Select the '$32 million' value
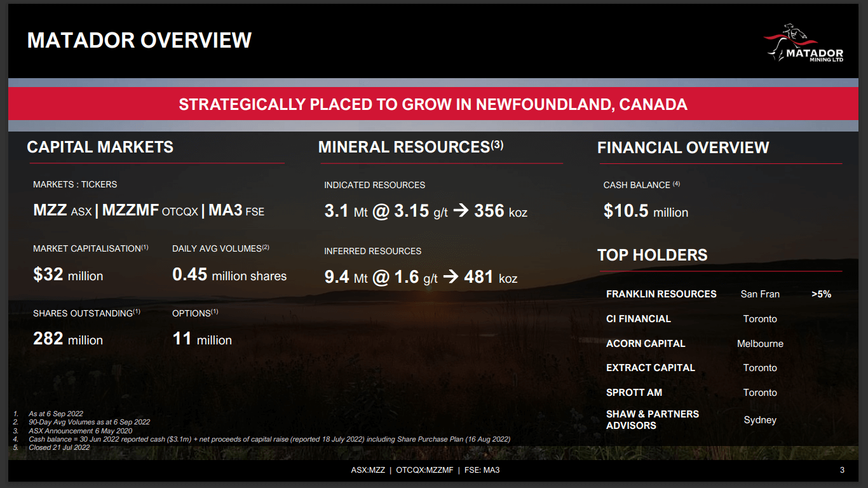 68,274
